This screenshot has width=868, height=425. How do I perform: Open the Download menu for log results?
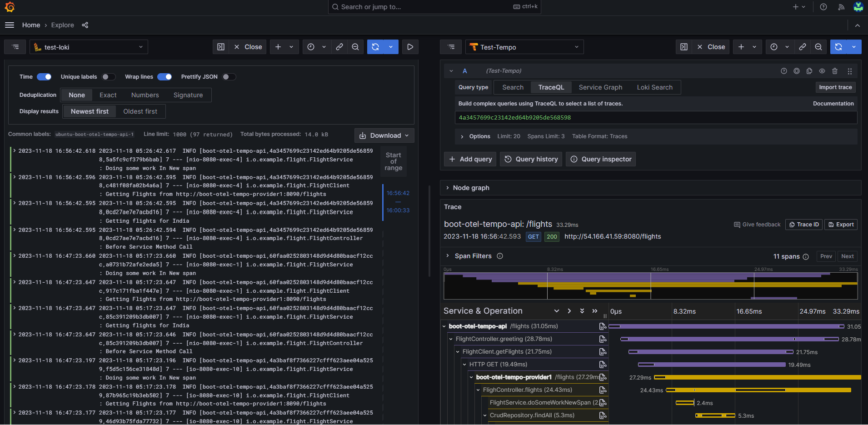tap(384, 135)
